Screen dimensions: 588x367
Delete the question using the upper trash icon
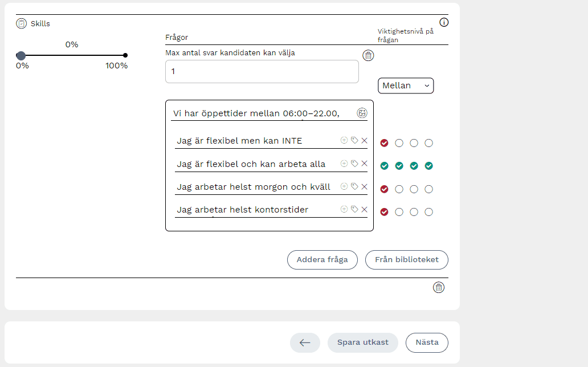[x=369, y=55]
